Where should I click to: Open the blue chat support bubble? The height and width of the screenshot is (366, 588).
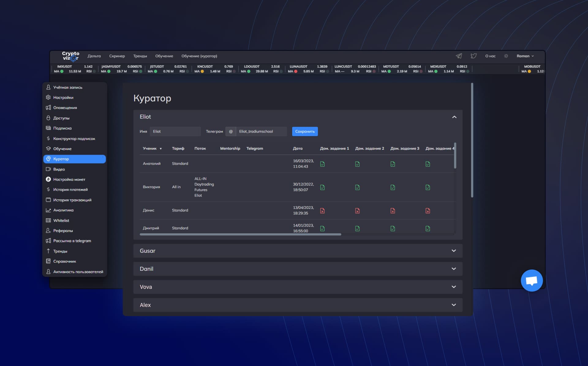coord(531,280)
